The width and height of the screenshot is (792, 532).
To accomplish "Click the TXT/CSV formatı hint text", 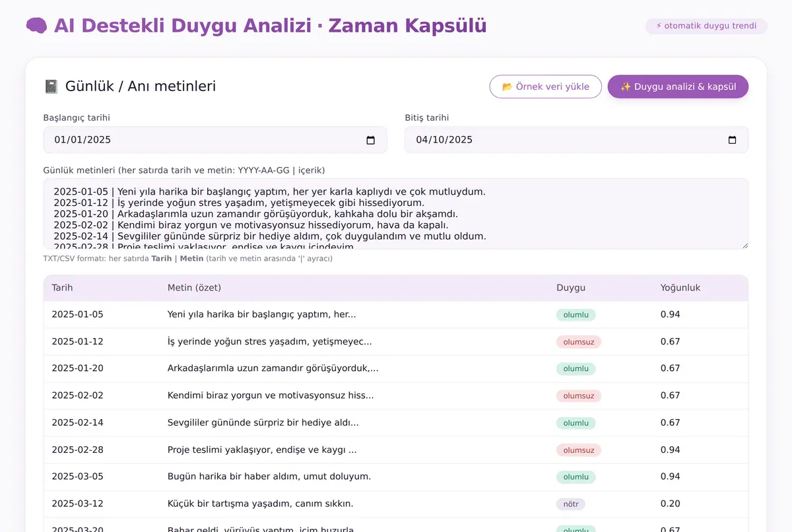I will 188,259.
